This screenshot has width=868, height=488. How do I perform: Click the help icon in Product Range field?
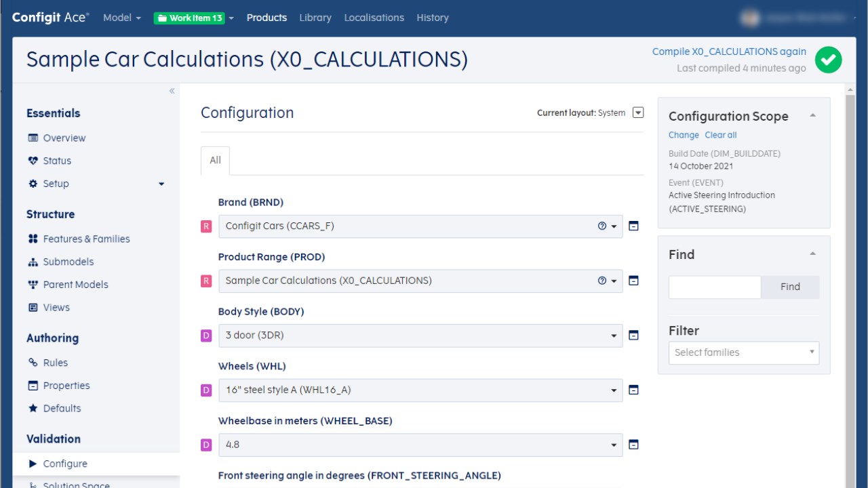click(602, 281)
